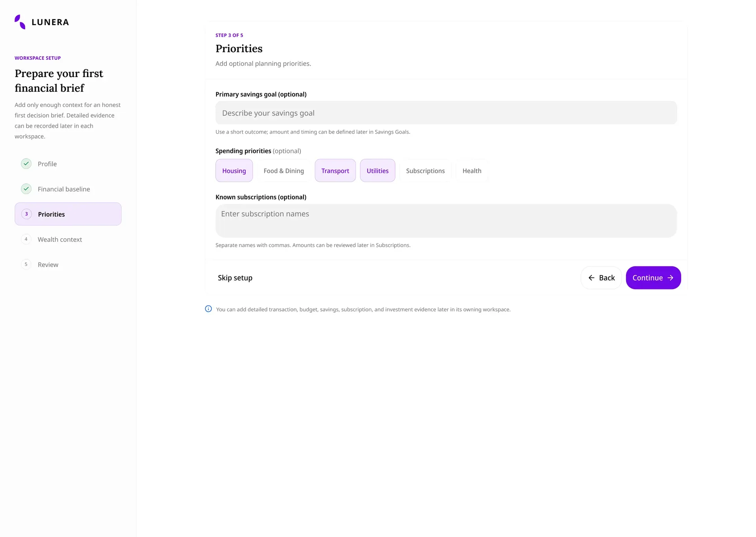Click the Skip setup link

[235, 278]
